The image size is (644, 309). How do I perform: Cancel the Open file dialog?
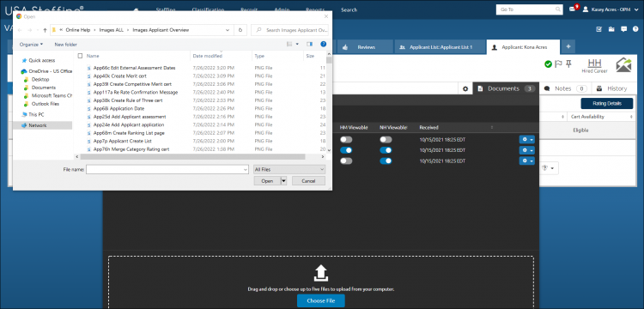pos(308,181)
